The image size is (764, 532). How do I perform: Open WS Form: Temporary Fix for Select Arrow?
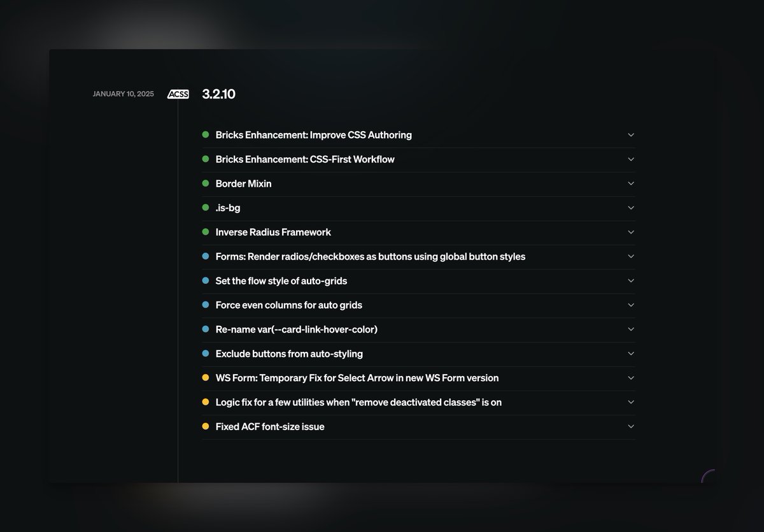pos(357,378)
